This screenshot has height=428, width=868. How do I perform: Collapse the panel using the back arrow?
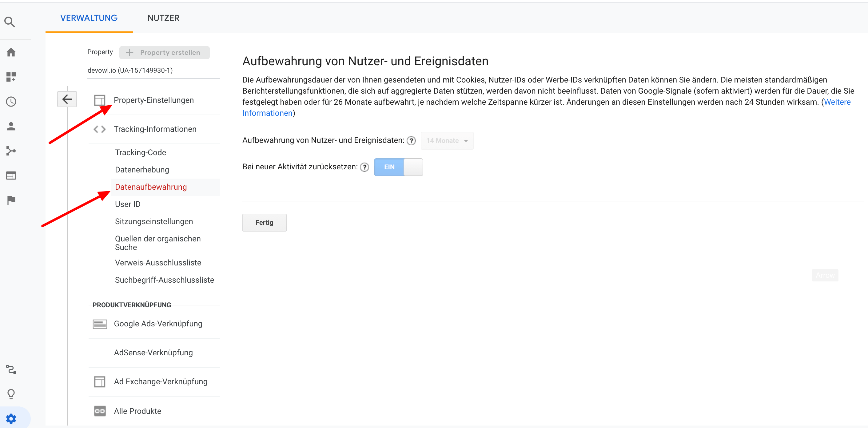tap(67, 99)
